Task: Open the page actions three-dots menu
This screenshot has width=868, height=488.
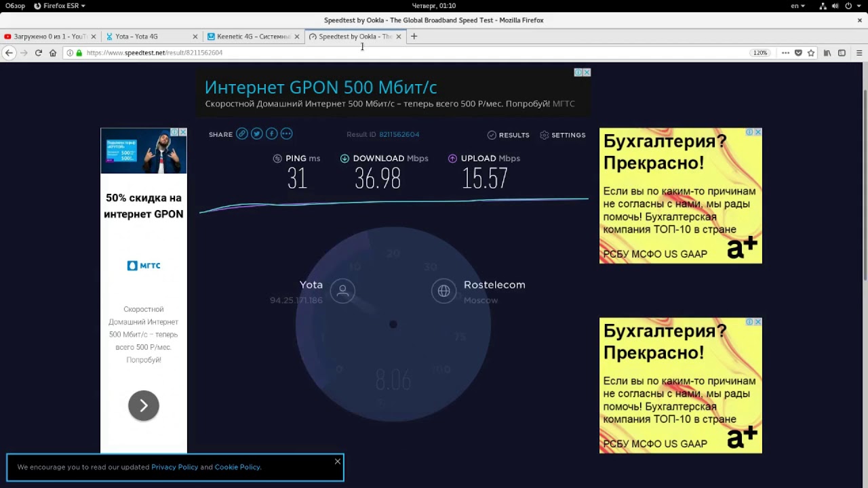Action: [785, 52]
